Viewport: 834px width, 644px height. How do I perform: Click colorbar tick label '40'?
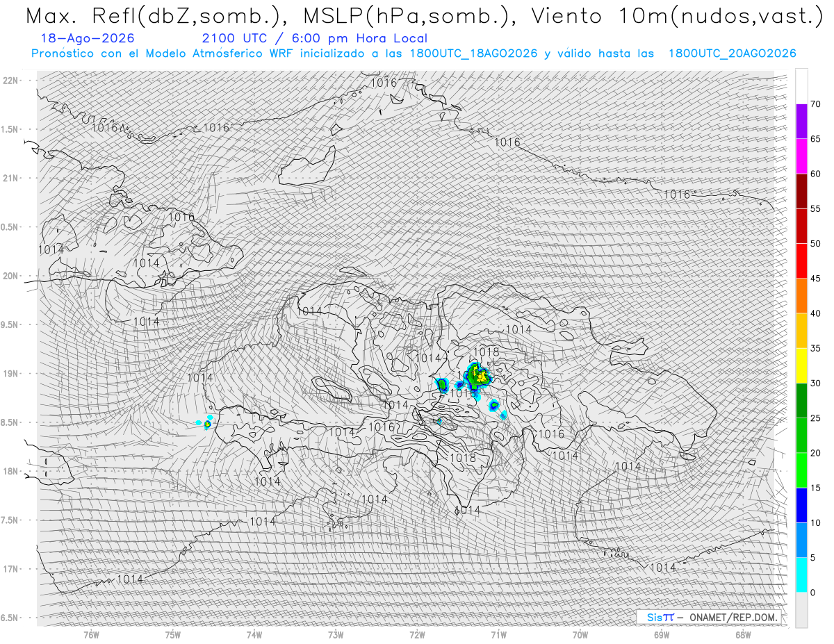pos(816,313)
